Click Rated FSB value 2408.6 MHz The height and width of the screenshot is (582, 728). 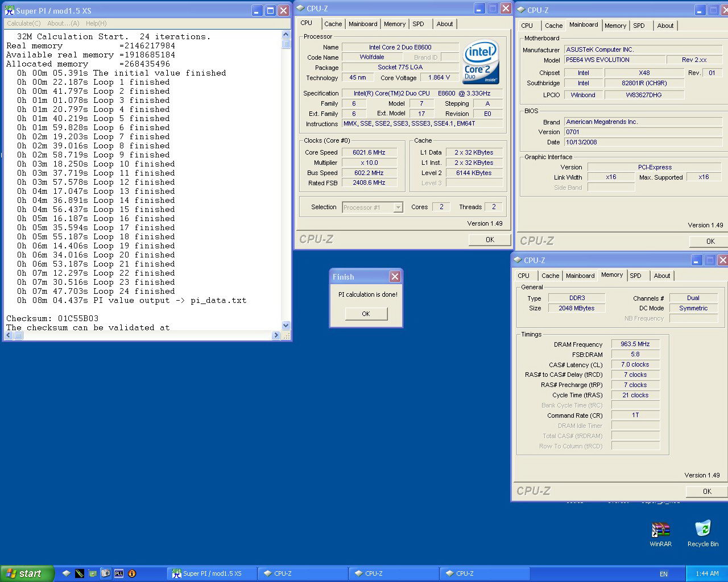coord(369,183)
